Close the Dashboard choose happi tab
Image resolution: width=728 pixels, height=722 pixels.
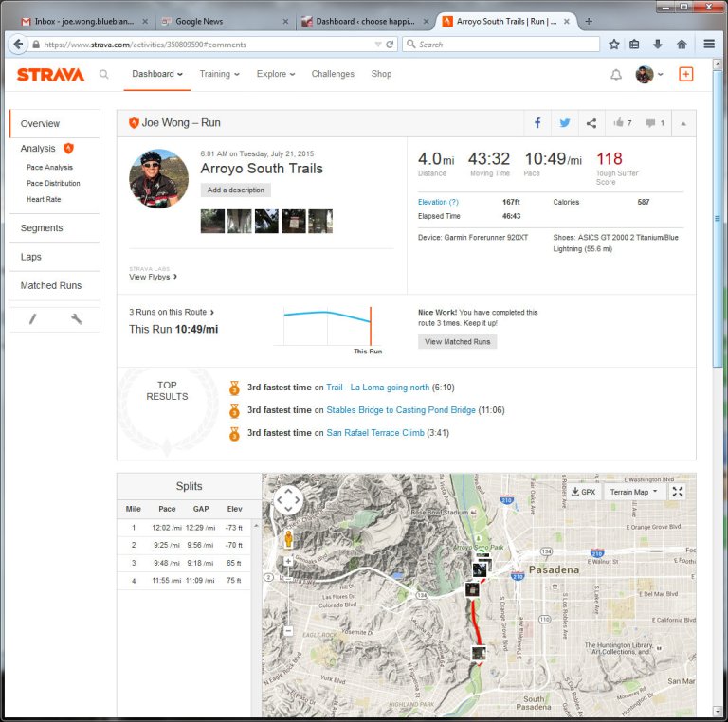[426, 22]
